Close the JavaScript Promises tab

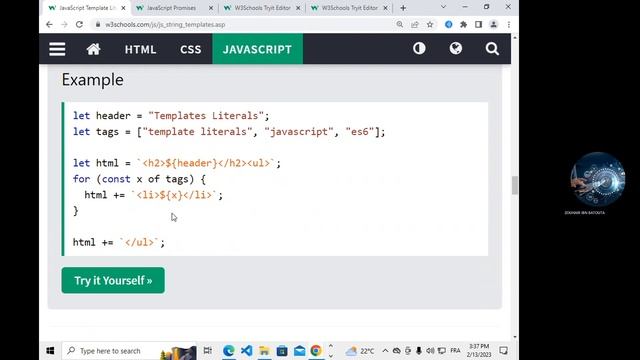pos(211,8)
